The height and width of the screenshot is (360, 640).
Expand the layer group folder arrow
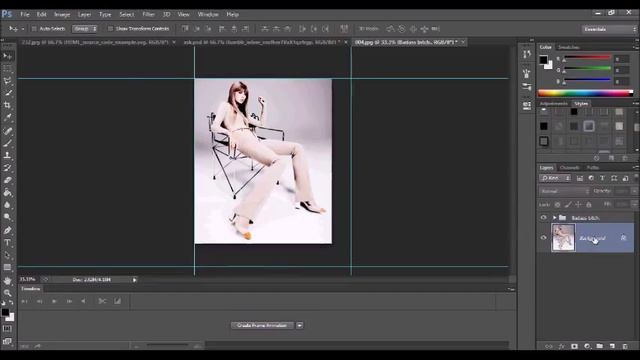(554, 218)
